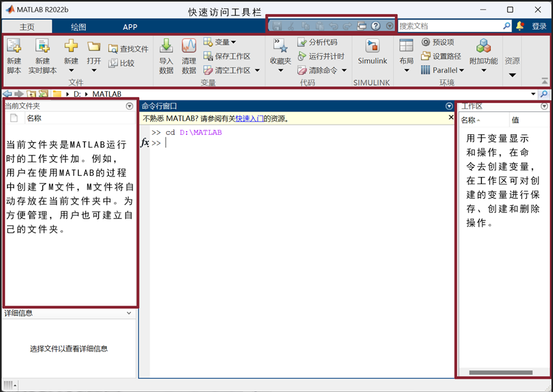Screen dimensions: 553x392
Task: Click the paste icon in quick access toolbar
Action: point(320,26)
